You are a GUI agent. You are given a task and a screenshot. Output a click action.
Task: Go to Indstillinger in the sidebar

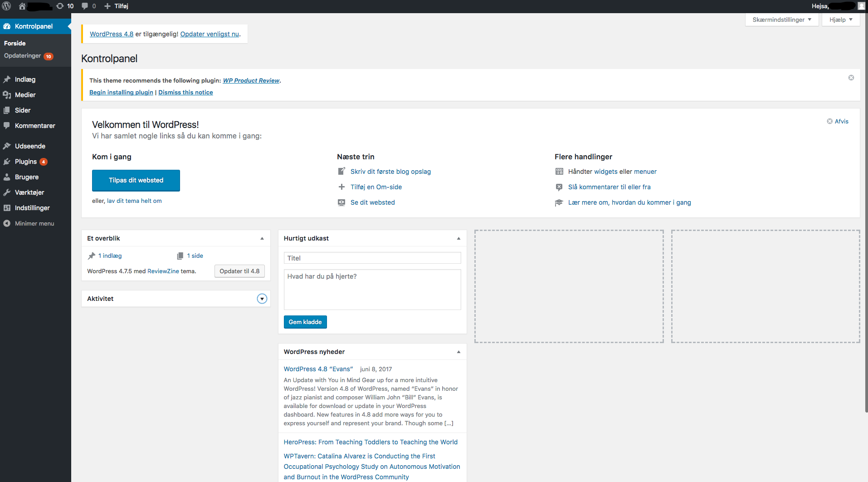click(32, 208)
